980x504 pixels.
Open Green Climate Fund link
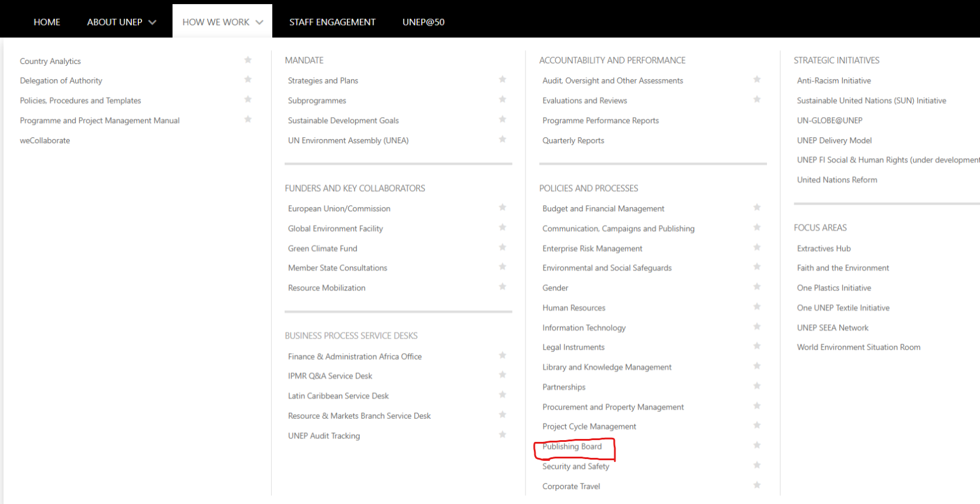(x=322, y=248)
